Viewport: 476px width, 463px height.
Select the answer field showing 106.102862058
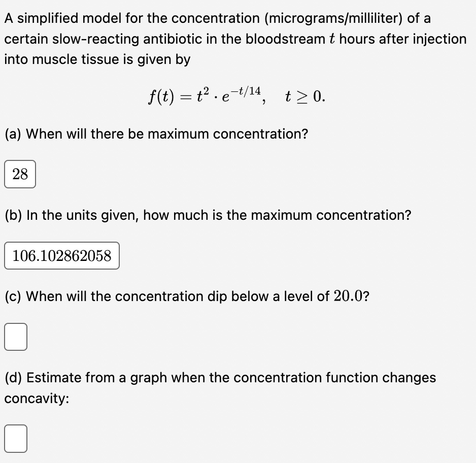[61, 256]
